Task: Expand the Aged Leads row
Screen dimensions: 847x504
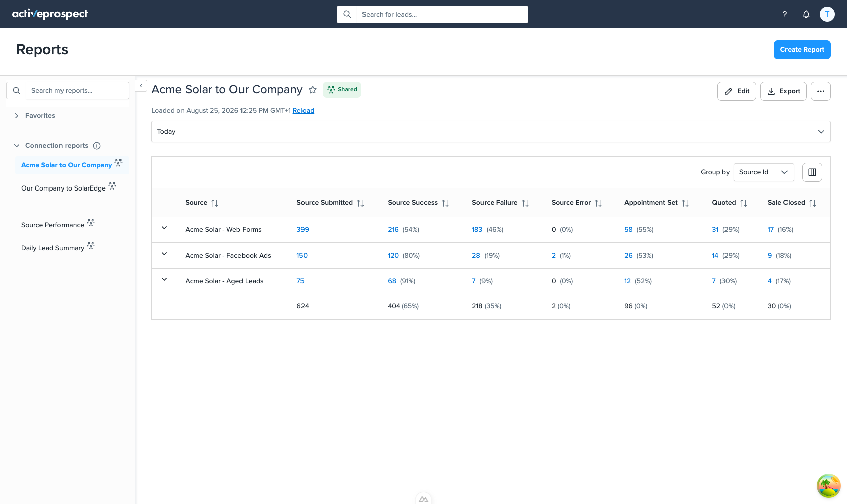Action: [164, 280]
